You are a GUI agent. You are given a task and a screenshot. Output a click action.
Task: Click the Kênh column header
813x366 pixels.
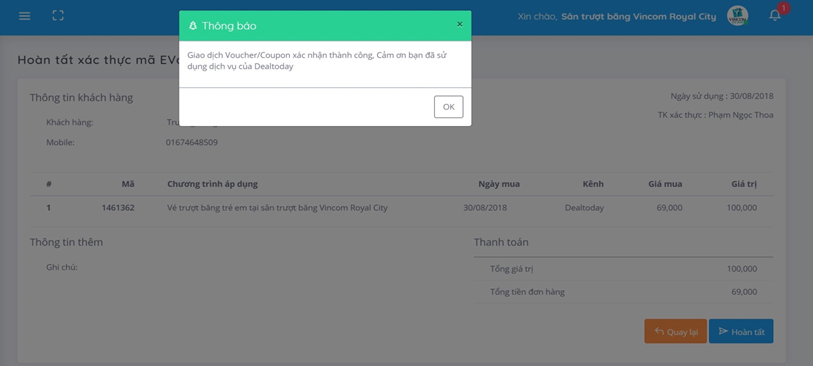tap(593, 184)
